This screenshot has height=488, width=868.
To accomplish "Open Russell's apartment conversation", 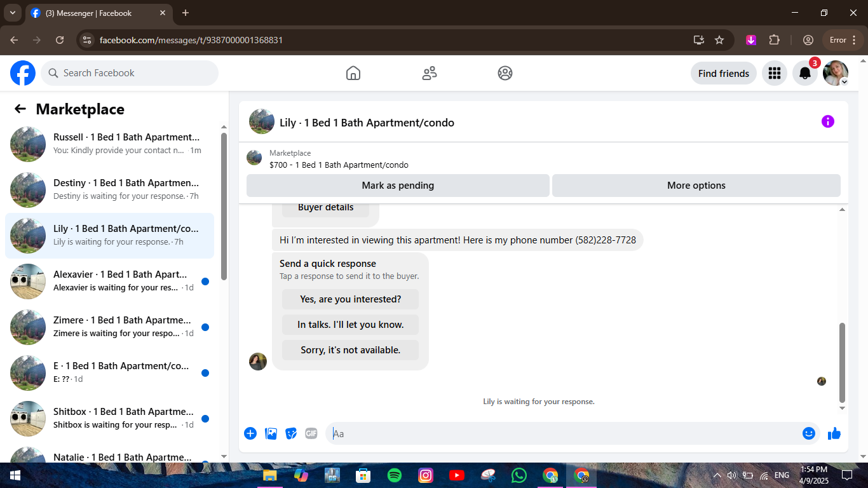I will [x=109, y=144].
